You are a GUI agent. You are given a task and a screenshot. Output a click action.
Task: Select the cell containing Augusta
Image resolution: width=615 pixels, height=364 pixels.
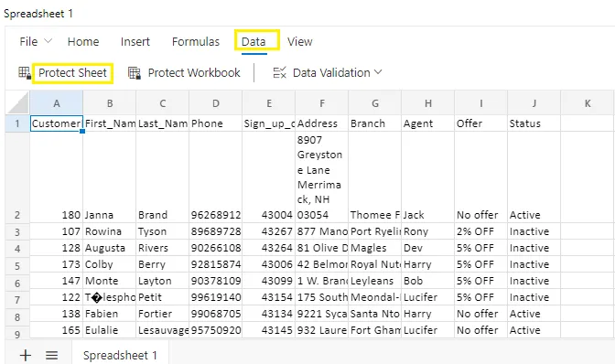point(110,248)
